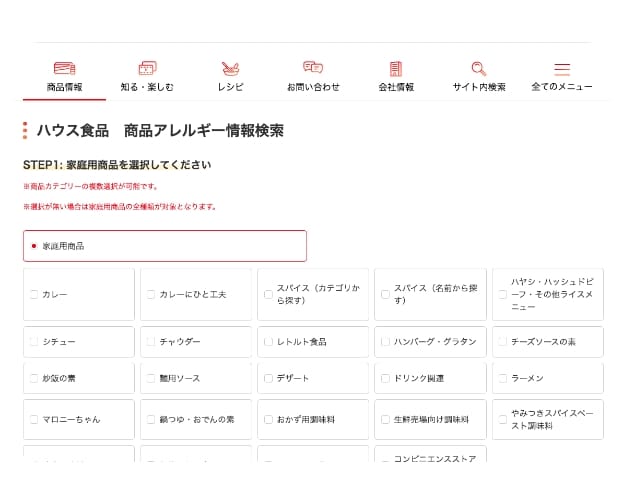Viewport: 636px width, 488px height.
Task: Open the 商品情報 menu label
Action: (64, 87)
